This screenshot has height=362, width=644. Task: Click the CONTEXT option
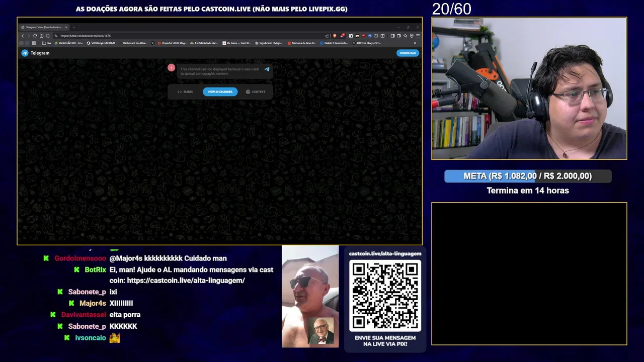tap(256, 92)
